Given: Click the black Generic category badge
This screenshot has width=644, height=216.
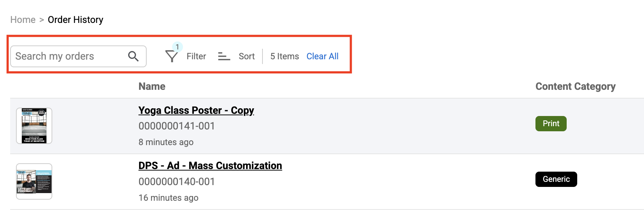Looking at the screenshot, I should click(556, 179).
